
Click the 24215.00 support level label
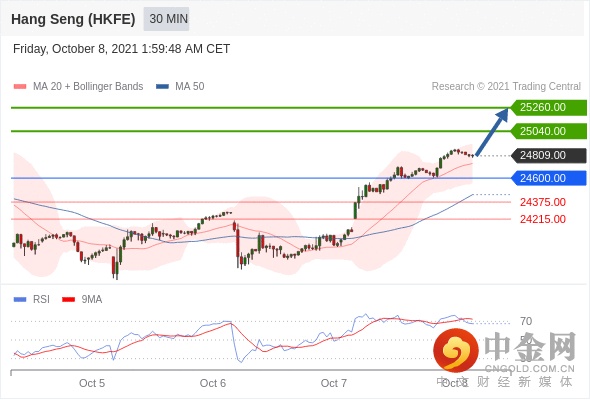click(x=543, y=219)
